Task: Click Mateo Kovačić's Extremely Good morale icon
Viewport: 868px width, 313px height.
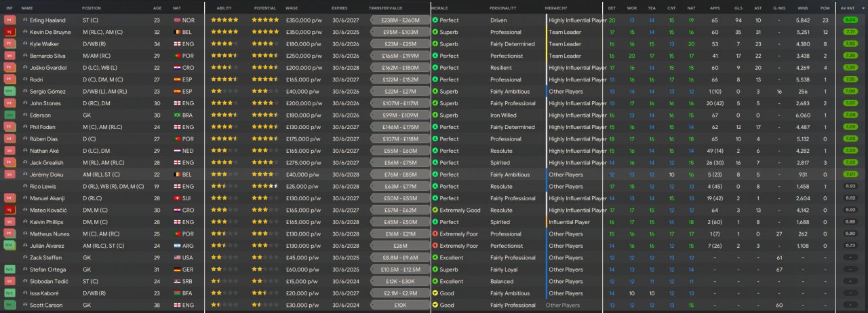Action: [435, 210]
